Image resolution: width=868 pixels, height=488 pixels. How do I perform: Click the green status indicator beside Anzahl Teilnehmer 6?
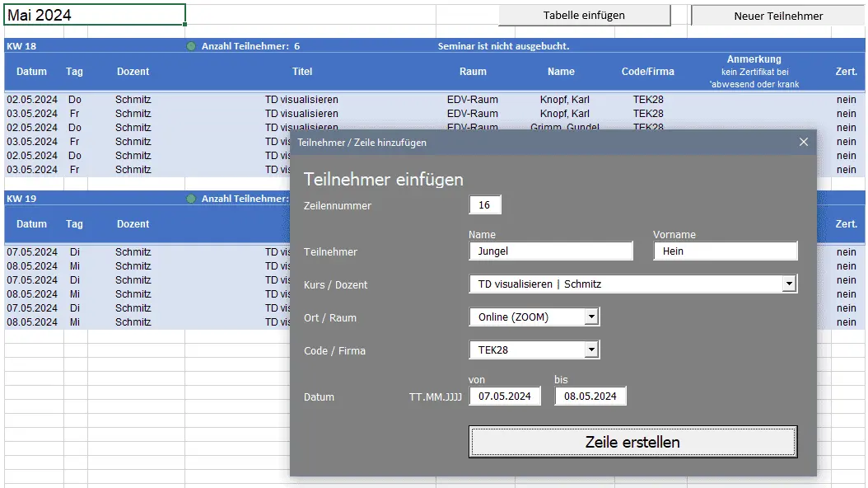click(189, 46)
